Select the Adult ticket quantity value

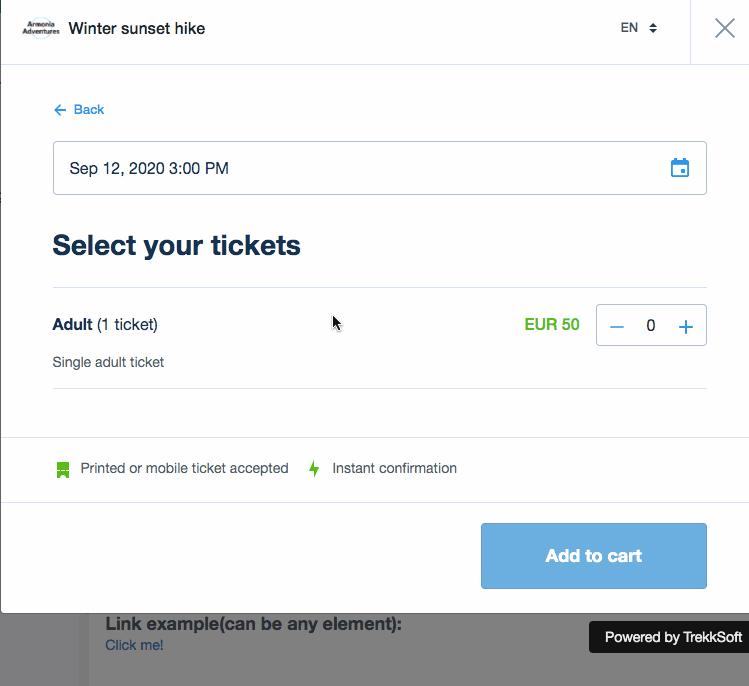tap(651, 326)
